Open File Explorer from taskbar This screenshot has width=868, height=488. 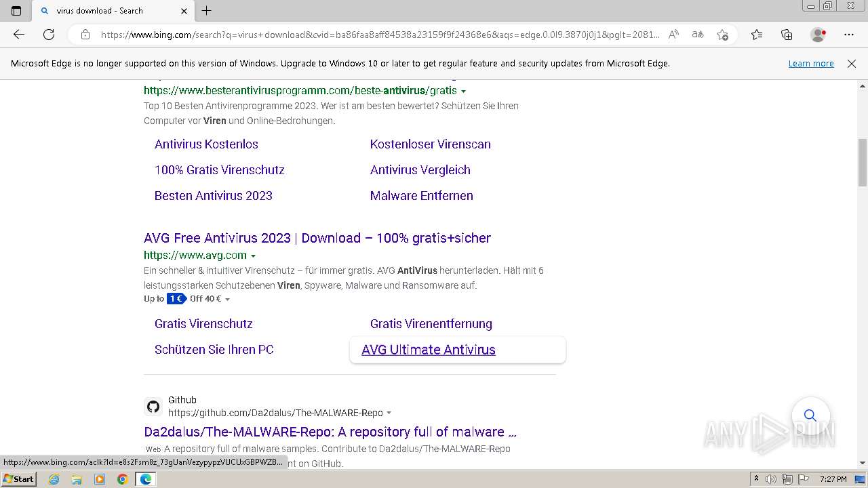coord(77,479)
